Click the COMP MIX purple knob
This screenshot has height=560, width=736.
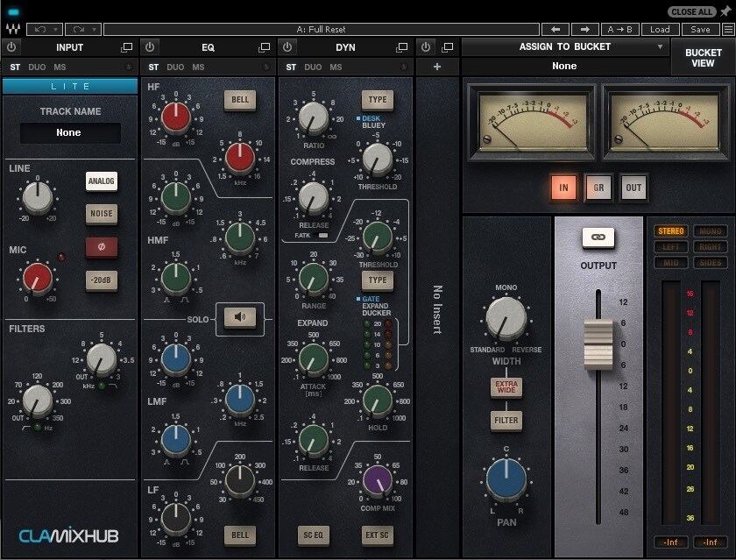pos(378,480)
